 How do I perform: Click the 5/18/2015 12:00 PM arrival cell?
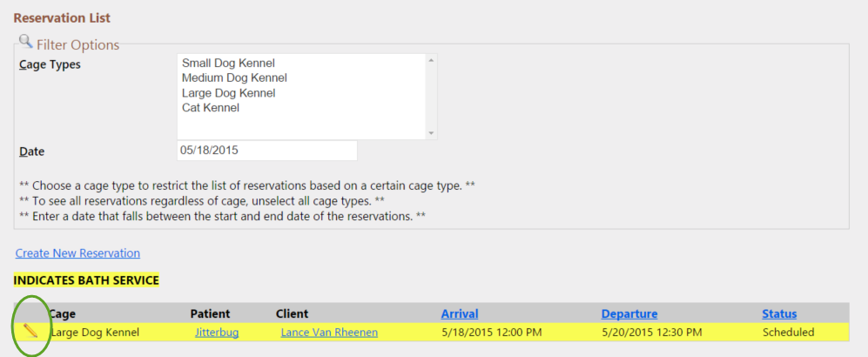coord(492,333)
